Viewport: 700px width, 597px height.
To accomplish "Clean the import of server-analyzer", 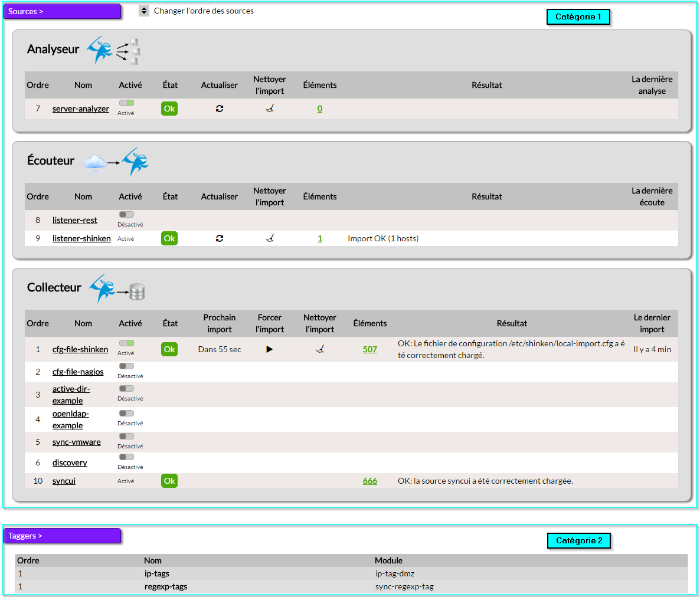I will [x=270, y=109].
